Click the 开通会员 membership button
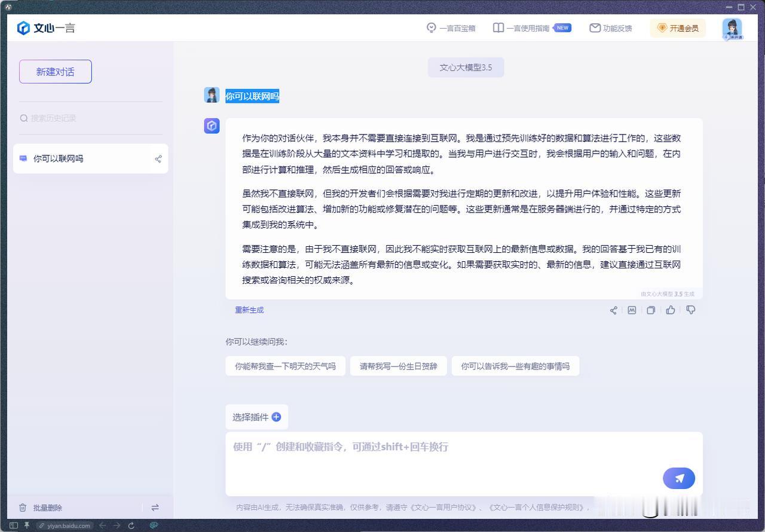This screenshot has width=765, height=532. coord(678,28)
